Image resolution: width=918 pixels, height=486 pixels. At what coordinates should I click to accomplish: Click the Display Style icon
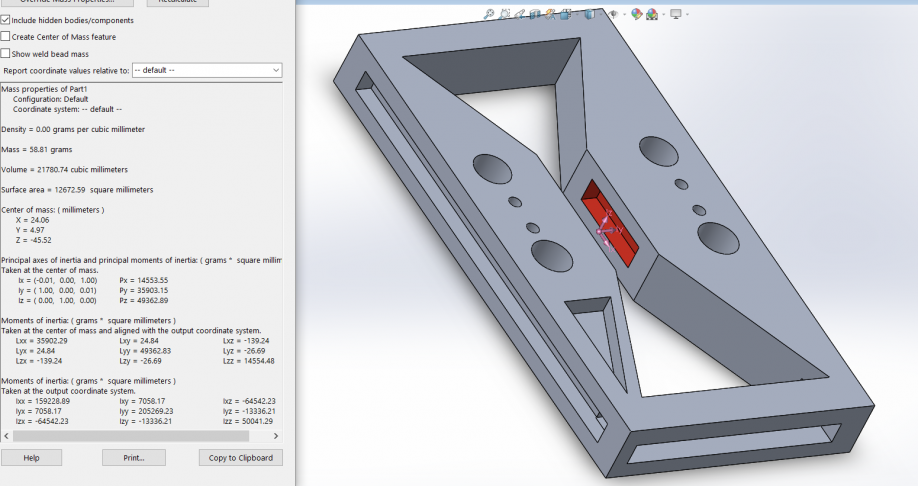pyautogui.click(x=590, y=14)
